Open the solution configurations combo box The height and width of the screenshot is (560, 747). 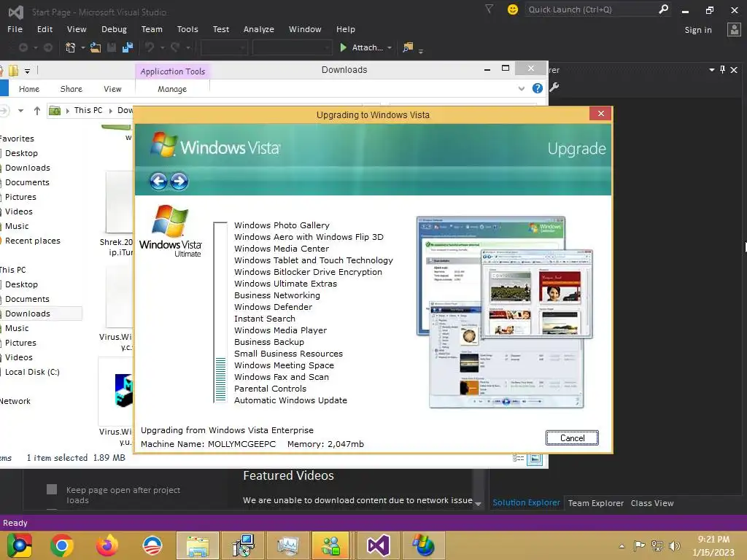(224, 47)
